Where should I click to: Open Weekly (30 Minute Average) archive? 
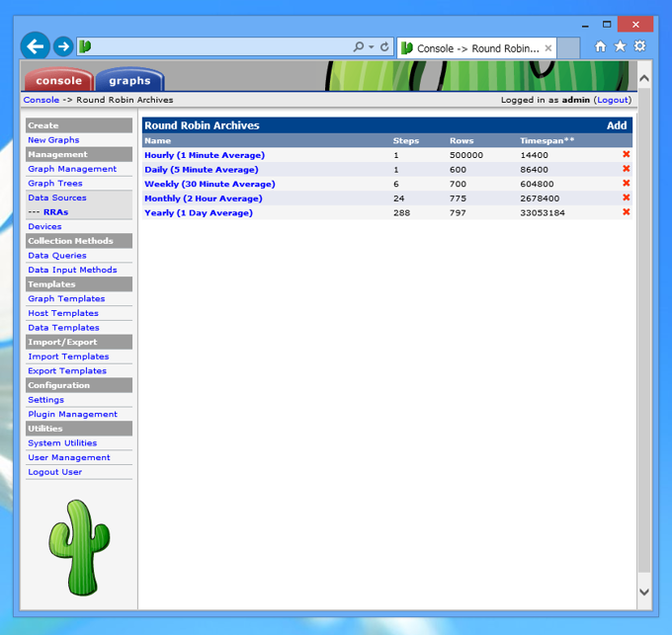pyautogui.click(x=210, y=184)
